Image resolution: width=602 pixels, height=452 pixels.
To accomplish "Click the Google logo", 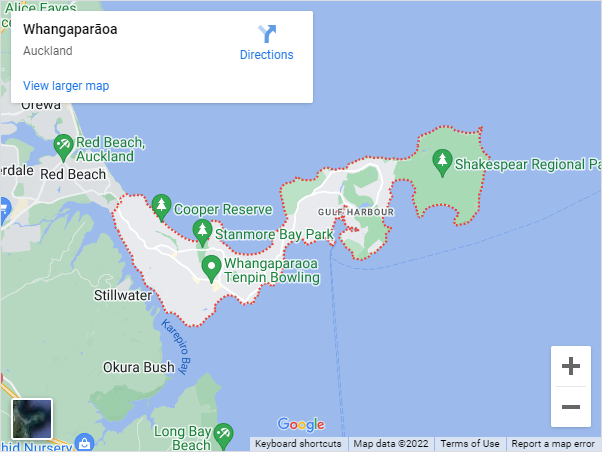I will click(301, 424).
